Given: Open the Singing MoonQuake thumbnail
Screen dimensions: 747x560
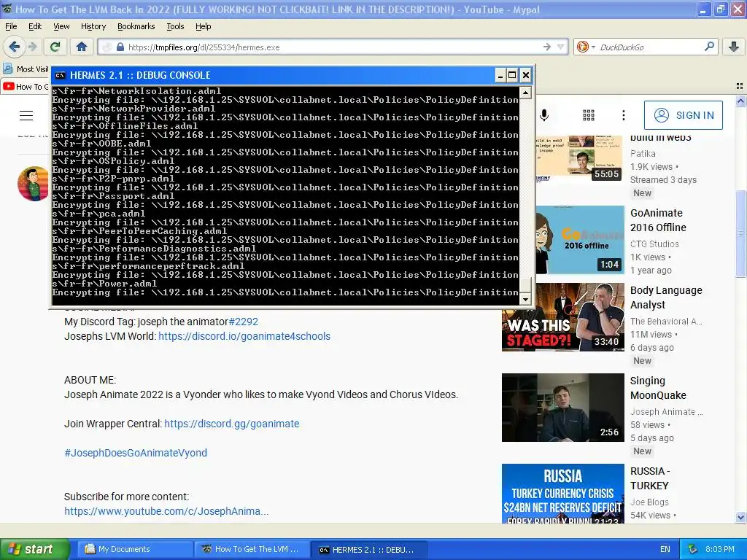Looking at the screenshot, I should (x=563, y=408).
